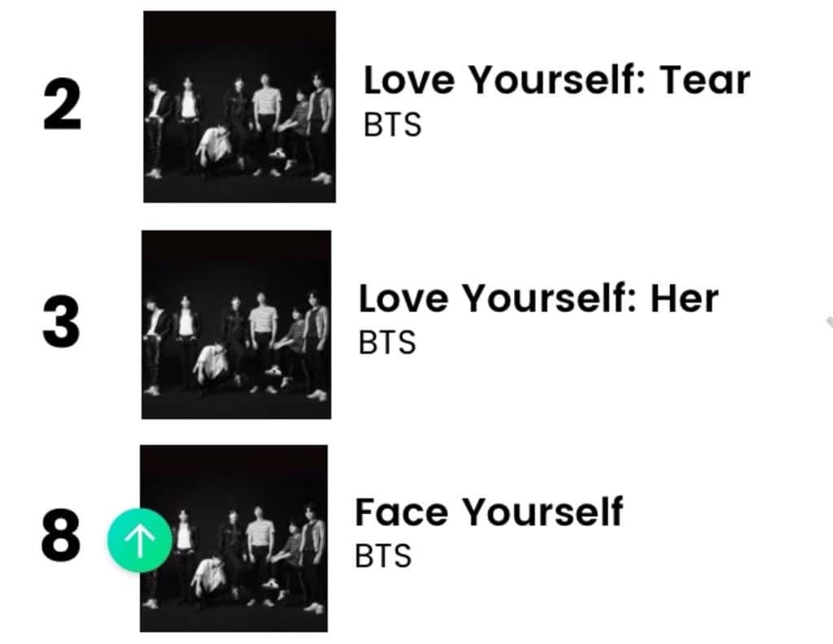Click the Face Yourself title

[489, 513]
